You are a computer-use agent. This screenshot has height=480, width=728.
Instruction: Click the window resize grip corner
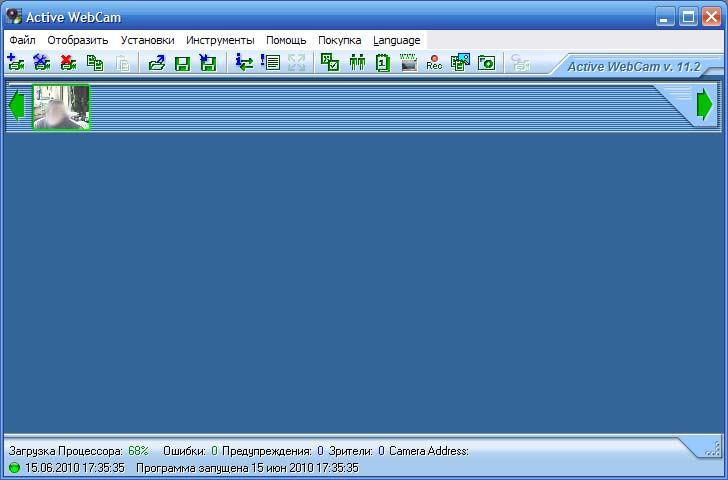coord(712,449)
